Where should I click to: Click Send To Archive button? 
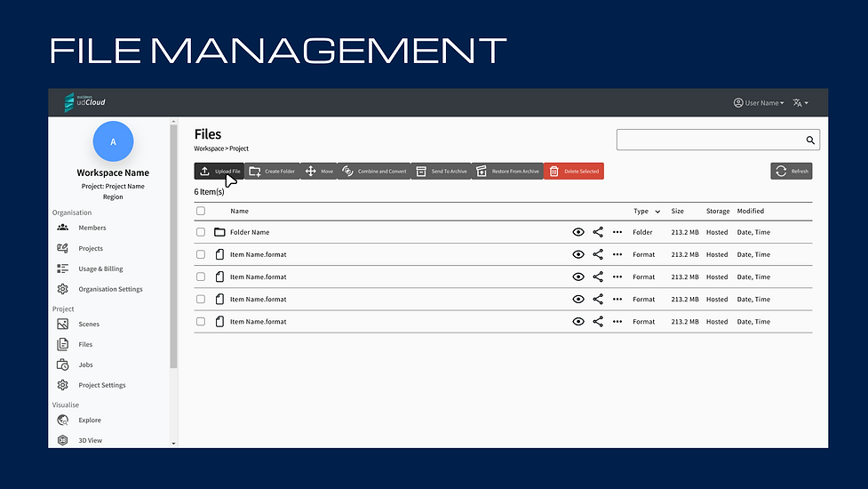pos(442,171)
